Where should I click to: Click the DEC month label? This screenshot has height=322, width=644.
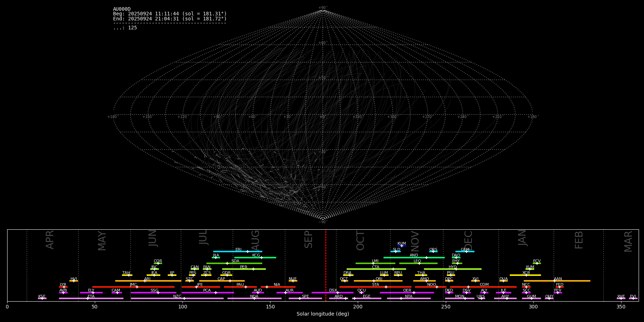(x=468, y=241)
